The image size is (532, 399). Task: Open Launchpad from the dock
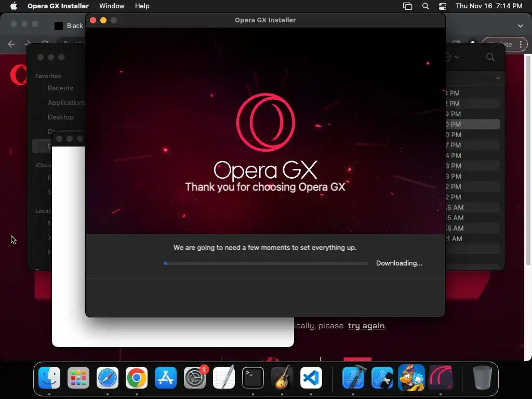(78, 378)
